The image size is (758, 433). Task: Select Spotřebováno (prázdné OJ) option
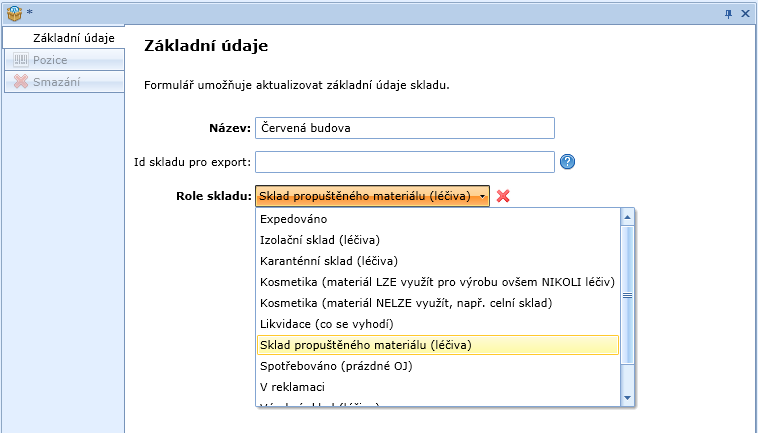(335, 366)
